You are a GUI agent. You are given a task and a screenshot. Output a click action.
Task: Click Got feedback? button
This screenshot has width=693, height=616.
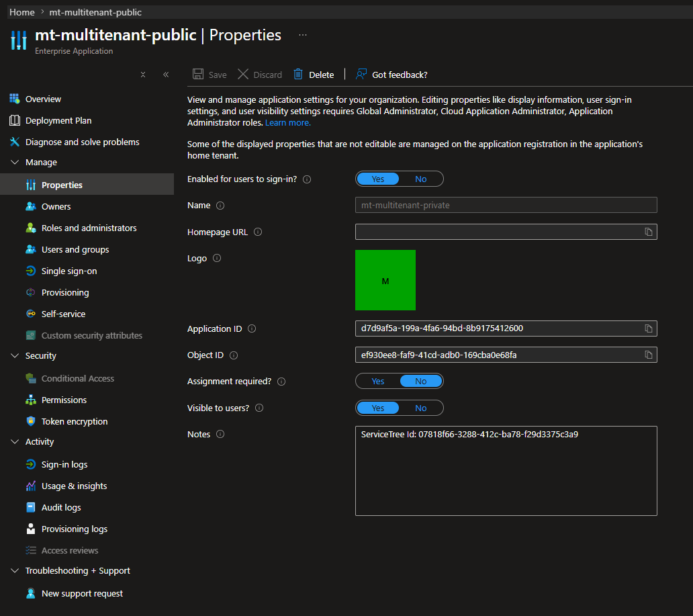(391, 75)
